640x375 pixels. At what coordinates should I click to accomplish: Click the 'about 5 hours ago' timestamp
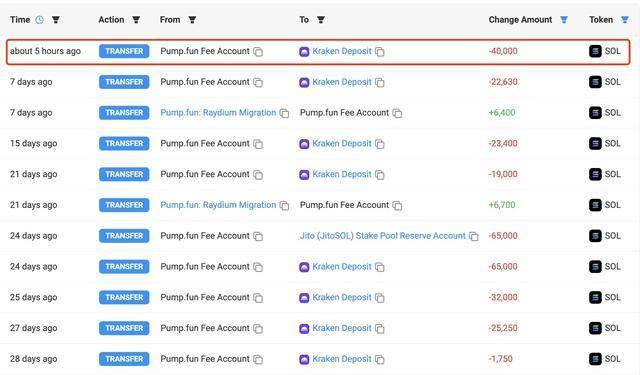pos(45,51)
